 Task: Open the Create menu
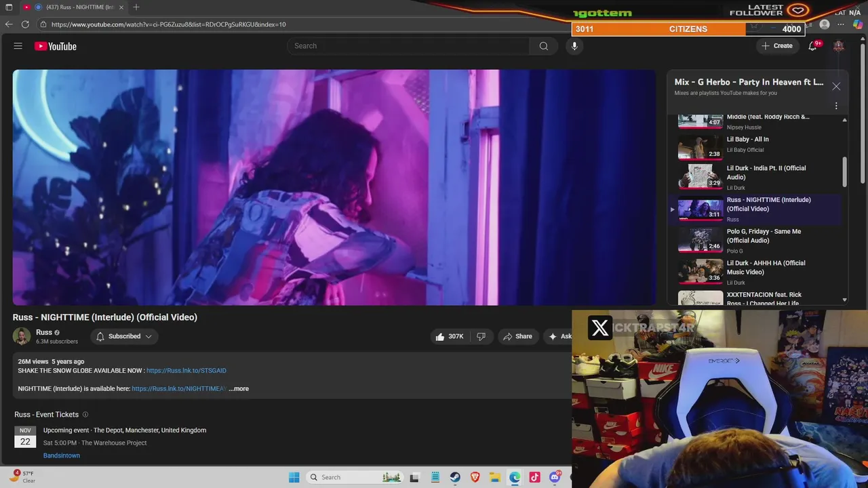point(777,46)
